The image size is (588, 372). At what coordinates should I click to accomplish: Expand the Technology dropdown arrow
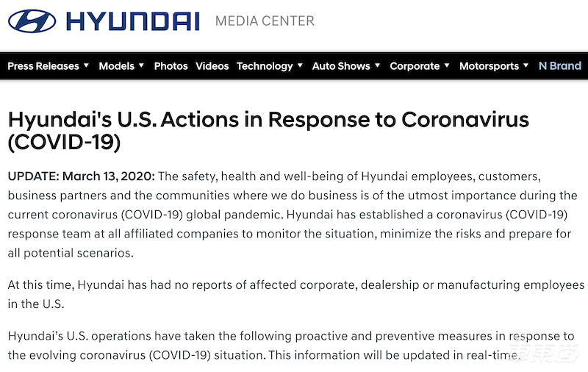coord(300,65)
